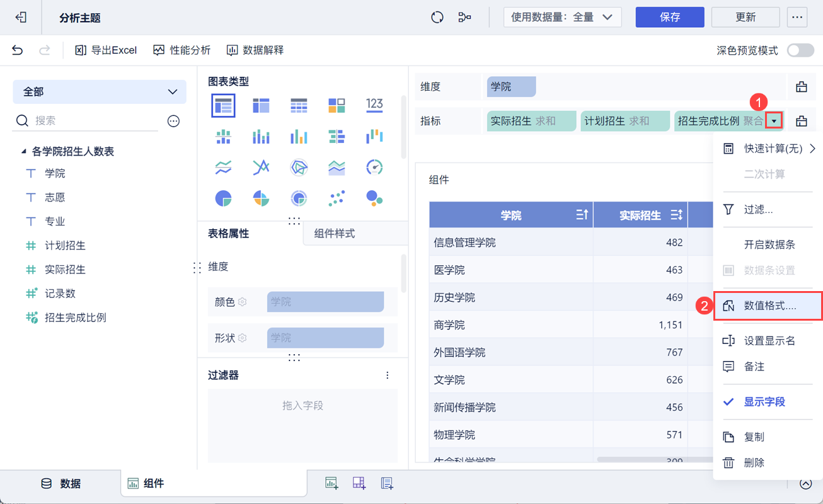823x504 pixels.
Task: Click the document-with-plus icon in the bottom bar
Action: pos(387,483)
